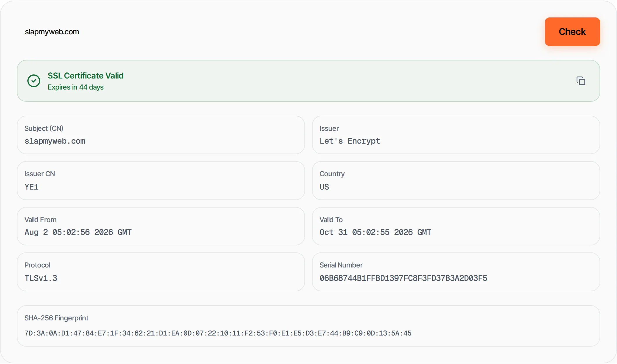The image size is (617, 364).
Task: Click the Issuer value Let's Encrypt
Action: tap(350, 141)
